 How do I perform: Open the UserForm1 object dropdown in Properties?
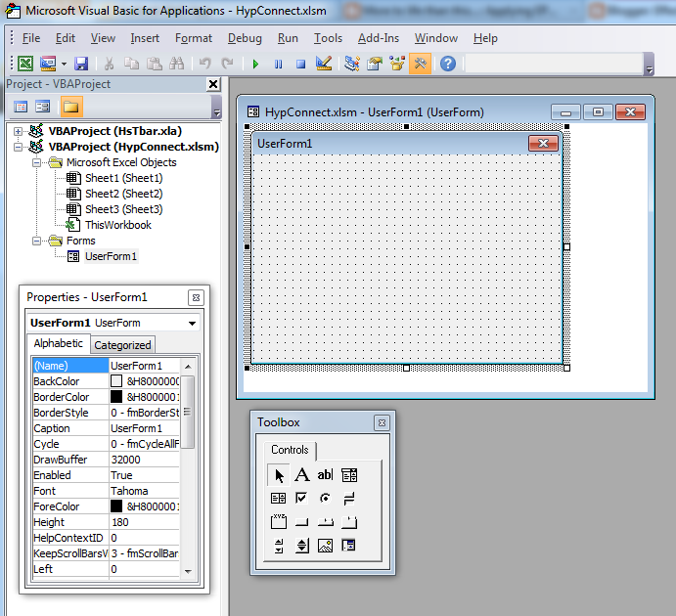click(193, 323)
